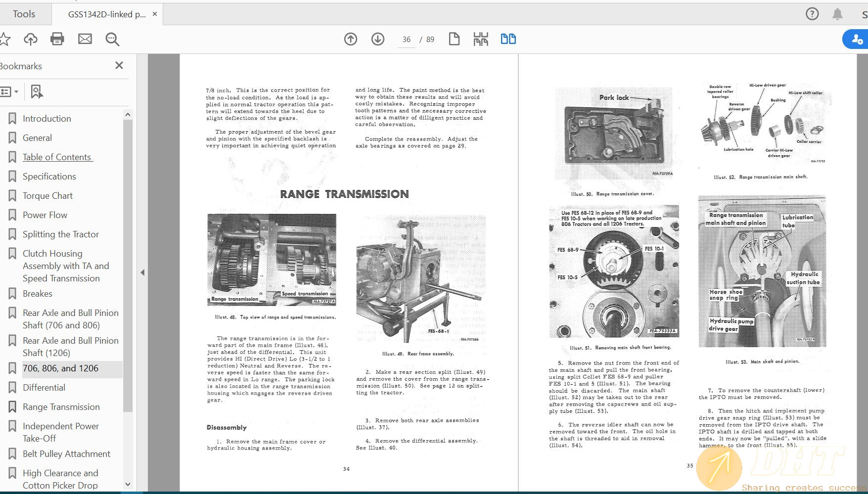Image resolution: width=868 pixels, height=494 pixels.
Task: Open the Table of Contents bookmark
Action: (x=57, y=157)
